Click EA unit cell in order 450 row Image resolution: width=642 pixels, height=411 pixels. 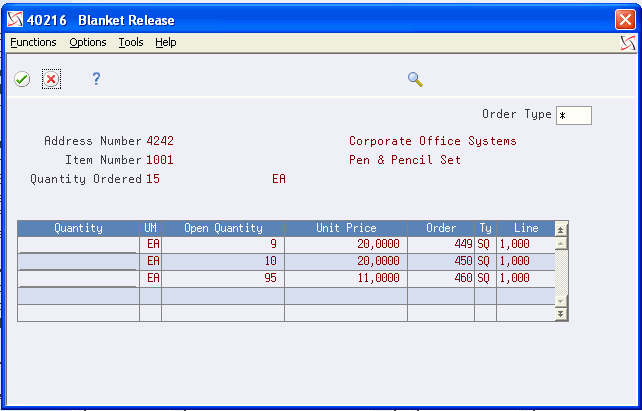(150, 262)
